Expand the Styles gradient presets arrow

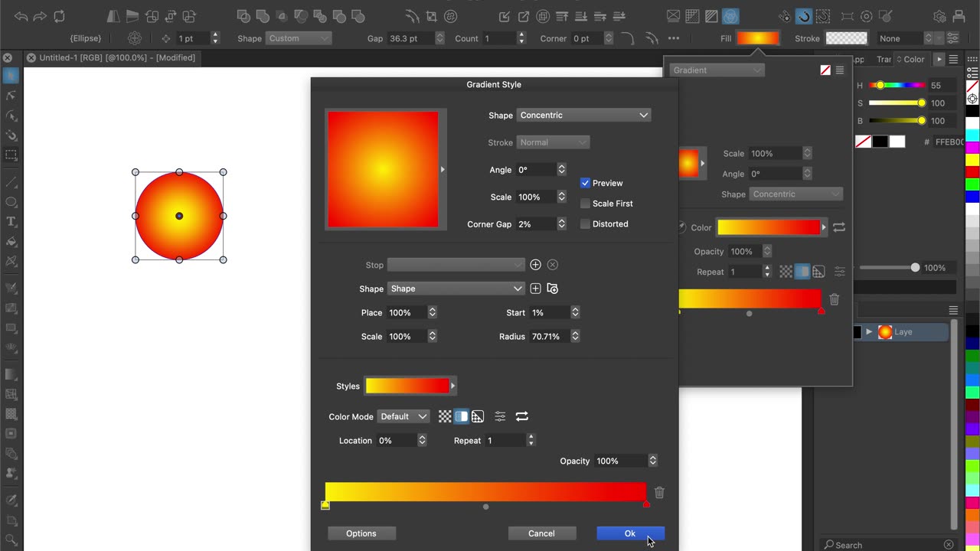pyautogui.click(x=452, y=386)
